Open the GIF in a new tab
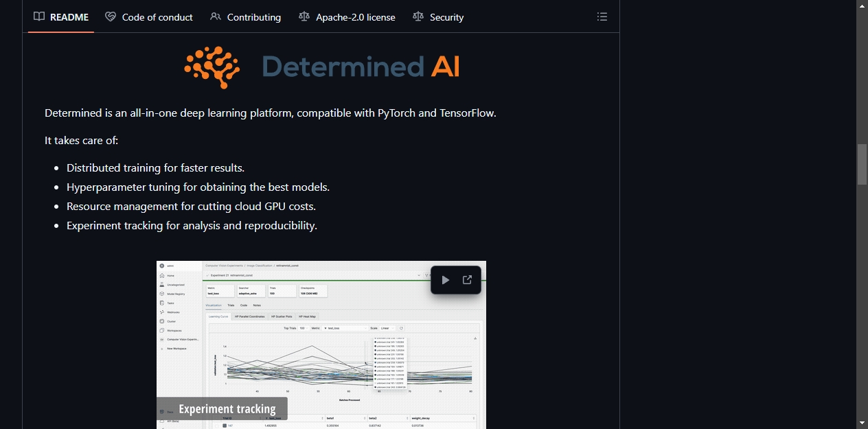 pos(467,280)
